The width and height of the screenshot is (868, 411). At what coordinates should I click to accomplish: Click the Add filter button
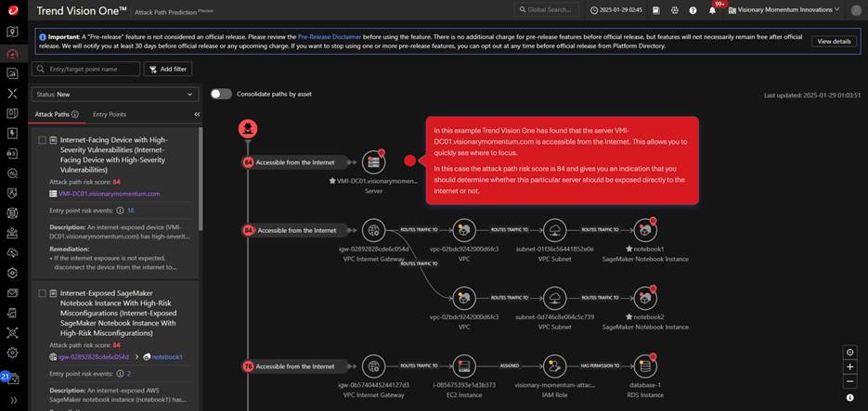[x=168, y=70]
